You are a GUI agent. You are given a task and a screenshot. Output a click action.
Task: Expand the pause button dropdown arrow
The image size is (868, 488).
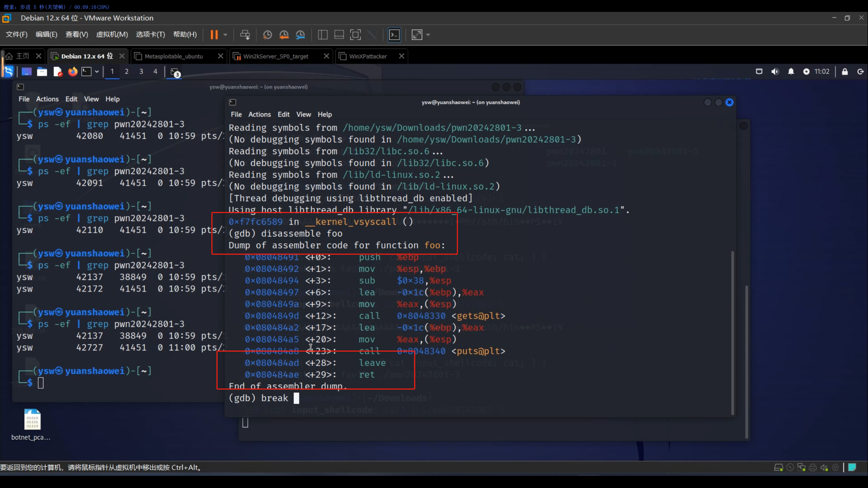[x=225, y=35]
